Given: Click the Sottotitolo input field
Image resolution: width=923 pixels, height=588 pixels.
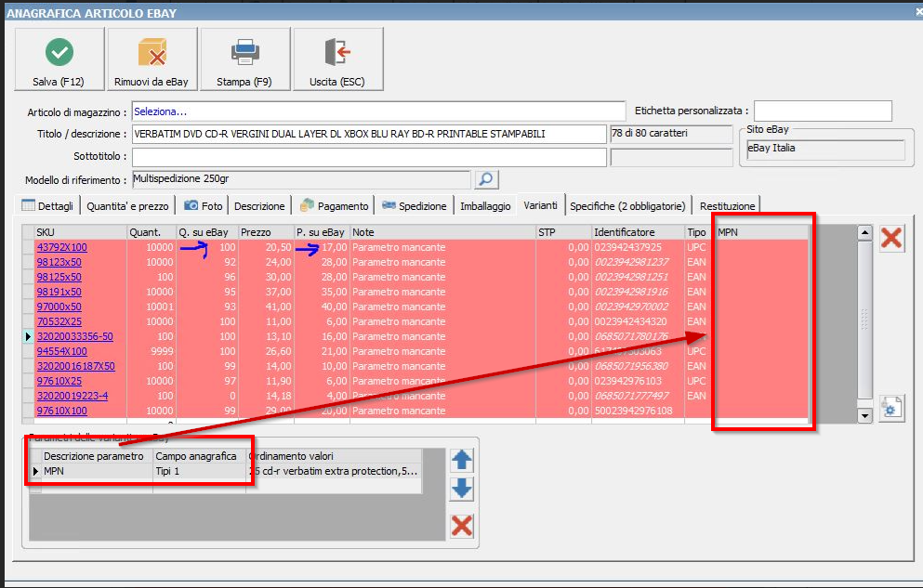Looking at the screenshot, I should 369,156.
